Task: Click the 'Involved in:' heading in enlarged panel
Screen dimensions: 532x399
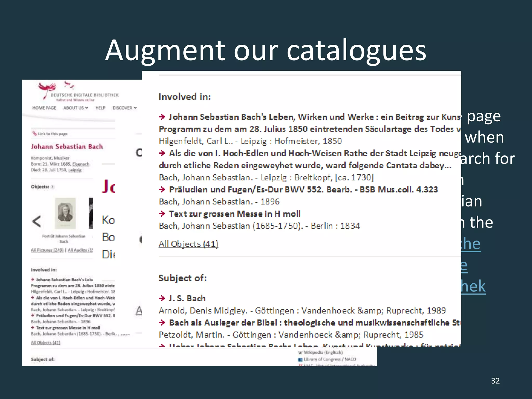Action: click(x=185, y=97)
